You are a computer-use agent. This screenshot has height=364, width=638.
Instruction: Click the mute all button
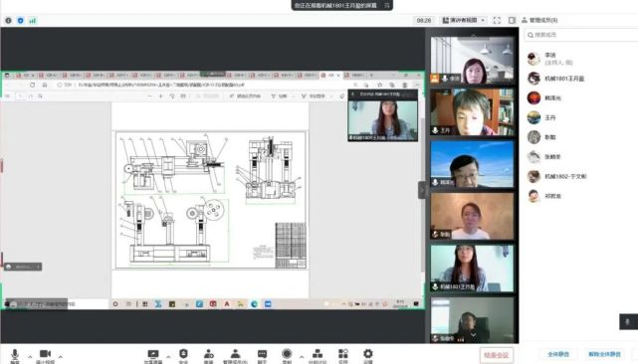point(558,354)
